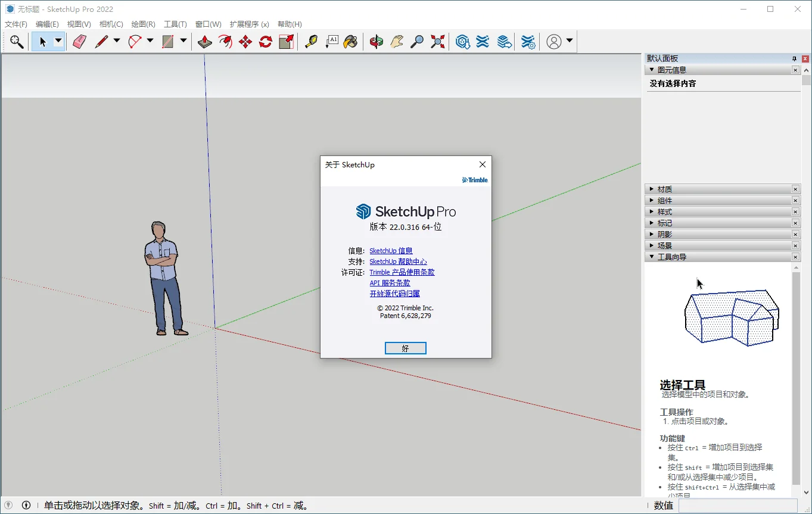The height and width of the screenshot is (514, 812).
Task: Activate the Push/Pull tool
Action: (204, 41)
